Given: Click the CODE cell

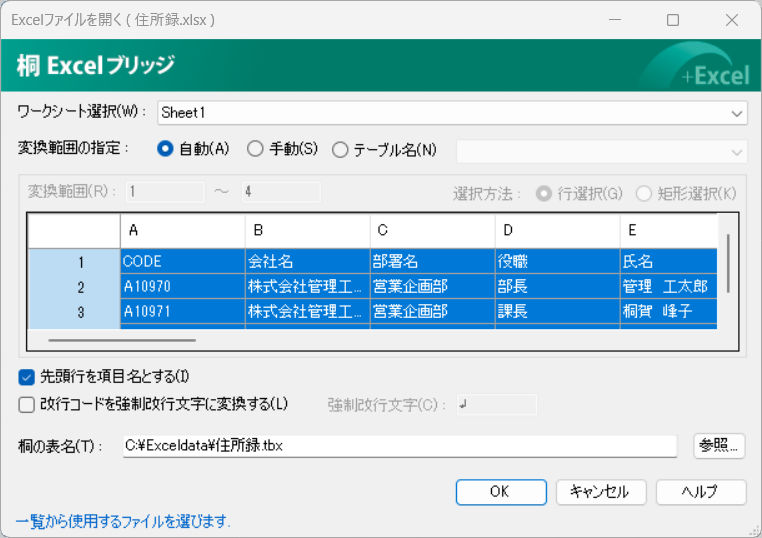Looking at the screenshot, I should (183, 261).
